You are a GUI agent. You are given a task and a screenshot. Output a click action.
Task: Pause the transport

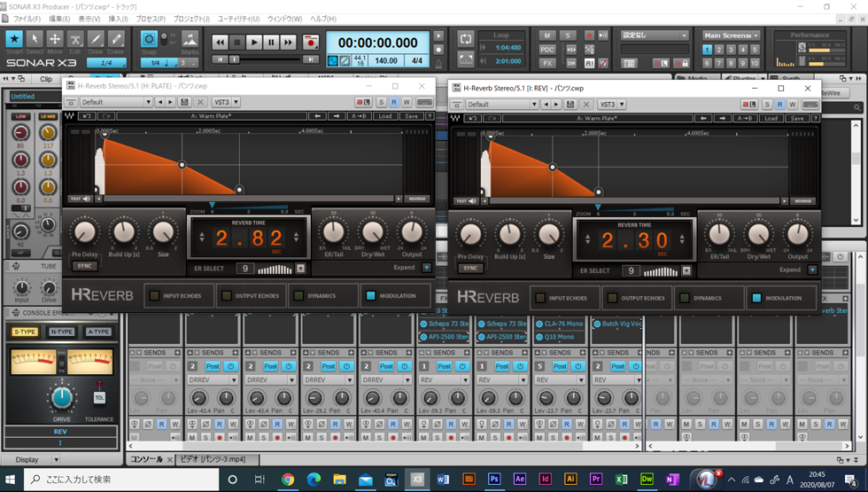tap(271, 43)
